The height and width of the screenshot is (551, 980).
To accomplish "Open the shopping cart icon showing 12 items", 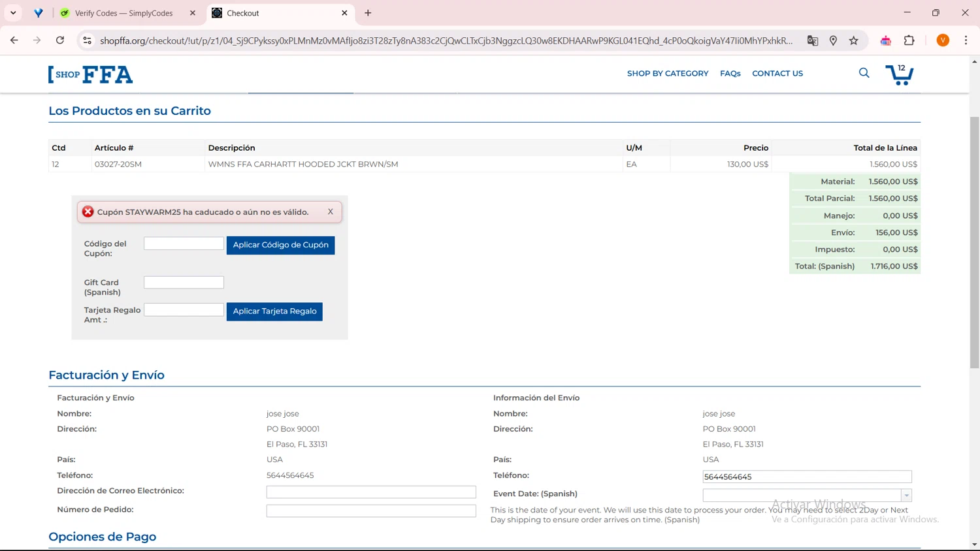I will [899, 74].
